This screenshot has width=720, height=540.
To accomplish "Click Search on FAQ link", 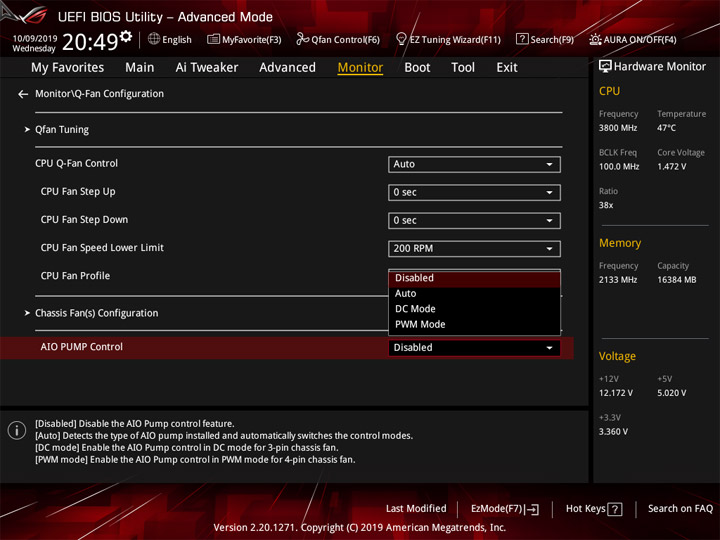I will (x=680, y=509).
